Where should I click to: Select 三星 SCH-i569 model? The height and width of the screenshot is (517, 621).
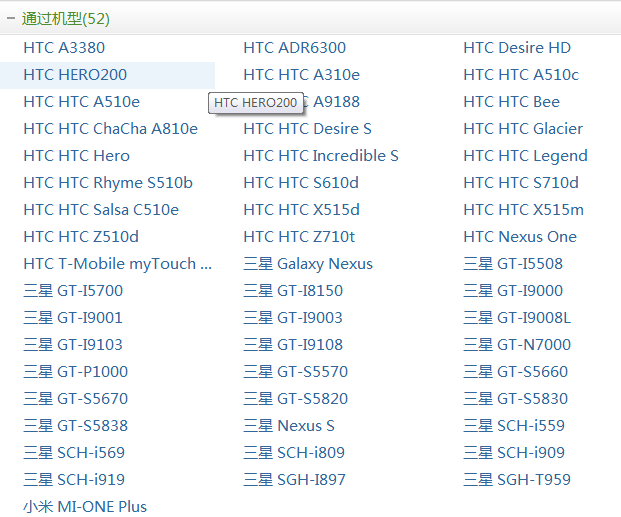74,452
